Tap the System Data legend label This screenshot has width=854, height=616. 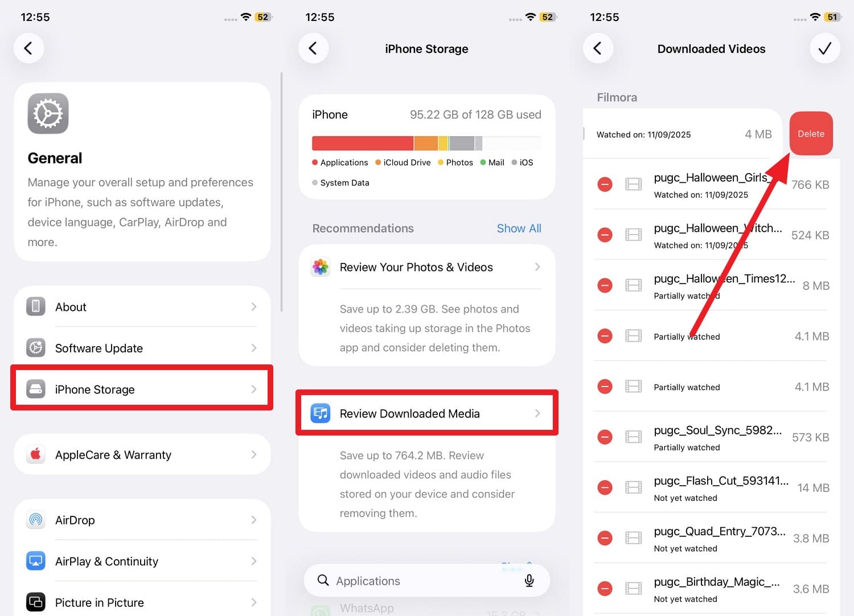pyautogui.click(x=344, y=183)
